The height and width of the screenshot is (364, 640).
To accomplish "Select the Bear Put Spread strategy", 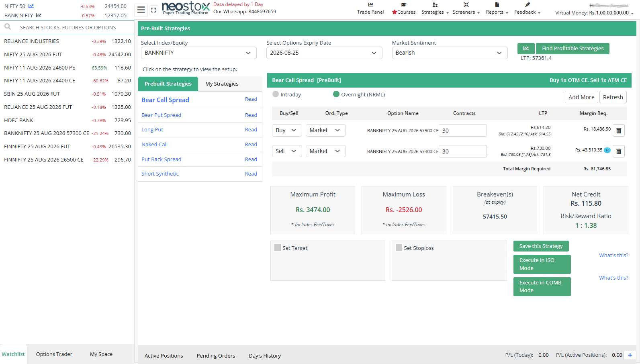I will [161, 115].
